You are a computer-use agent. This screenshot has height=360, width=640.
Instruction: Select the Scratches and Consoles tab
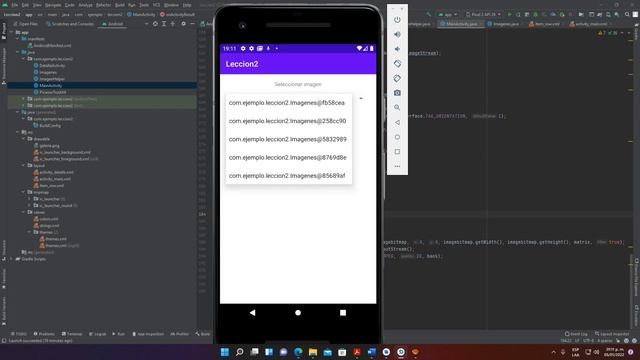[x=70, y=24]
